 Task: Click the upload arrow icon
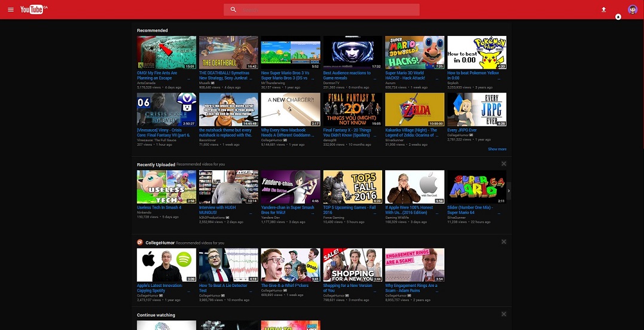pos(603,10)
